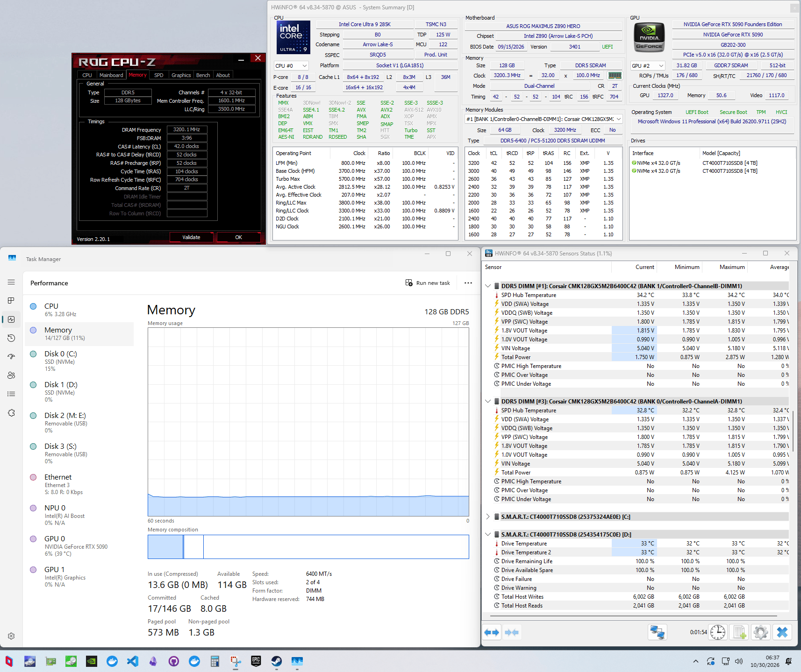
Task: Open the Graphics tab in ROG CPU-Z
Action: point(181,75)
